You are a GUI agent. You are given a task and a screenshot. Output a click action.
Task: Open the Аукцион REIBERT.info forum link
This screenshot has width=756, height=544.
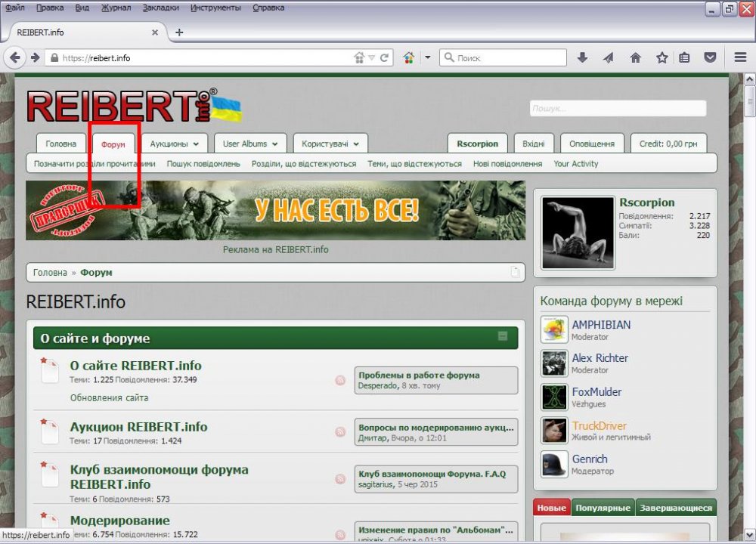pyautogui.click(x=138, y=427)
